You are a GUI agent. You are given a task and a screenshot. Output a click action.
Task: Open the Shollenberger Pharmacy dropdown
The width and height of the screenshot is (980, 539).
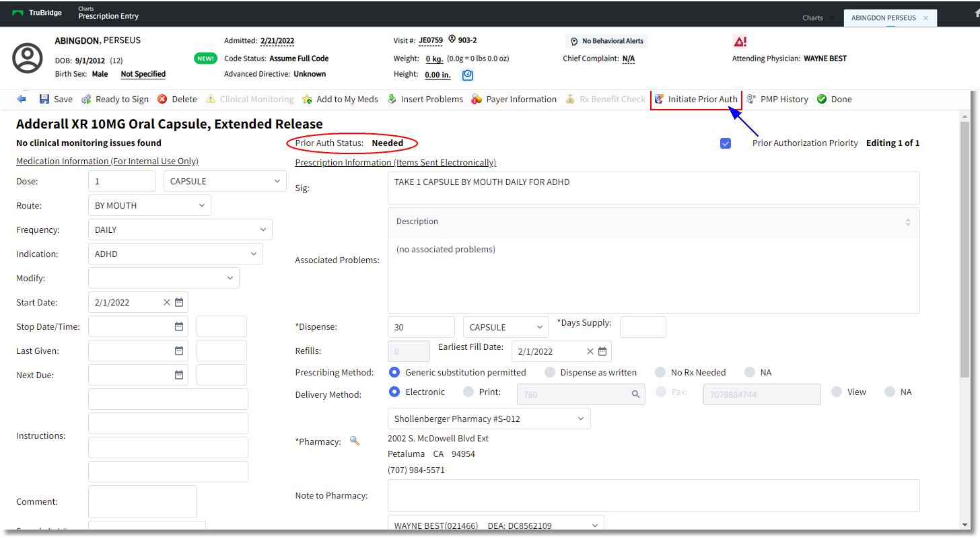(x=489, y=419)
